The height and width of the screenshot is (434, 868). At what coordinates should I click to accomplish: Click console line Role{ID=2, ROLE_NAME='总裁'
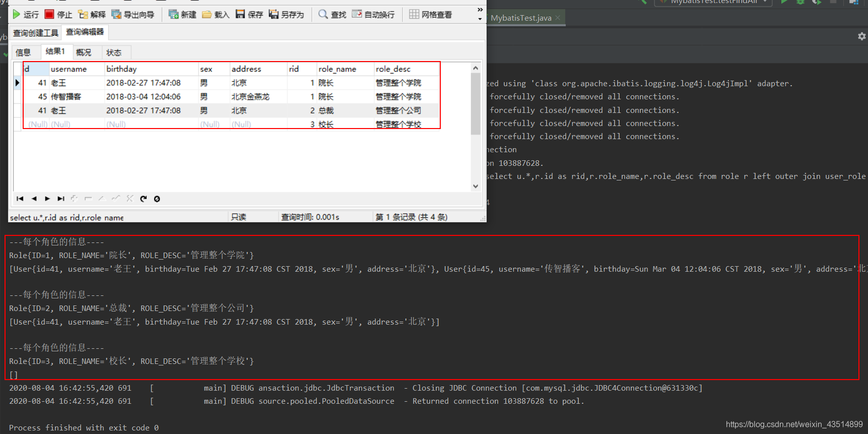[131, 308]
